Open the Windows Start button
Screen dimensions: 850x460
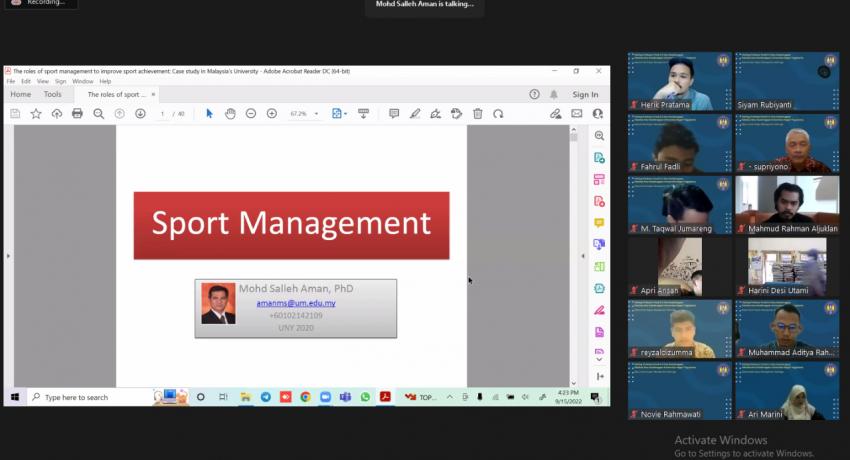coord(15,397)
